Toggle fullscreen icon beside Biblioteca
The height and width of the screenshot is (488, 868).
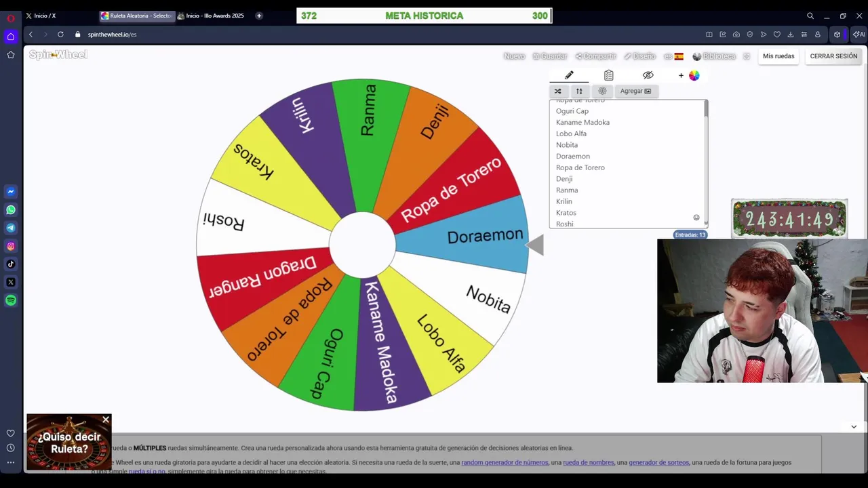click(747, 56)
